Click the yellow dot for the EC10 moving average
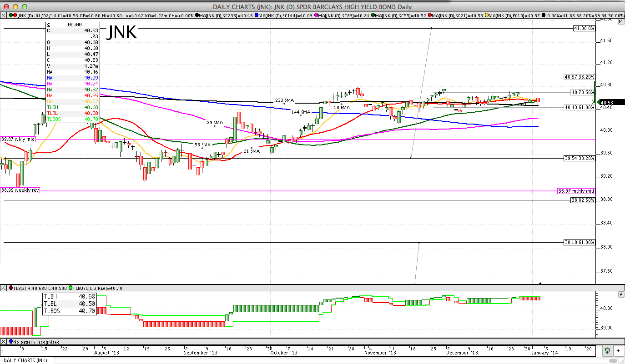This screenshot has width=625, height=364. (487, 15)
